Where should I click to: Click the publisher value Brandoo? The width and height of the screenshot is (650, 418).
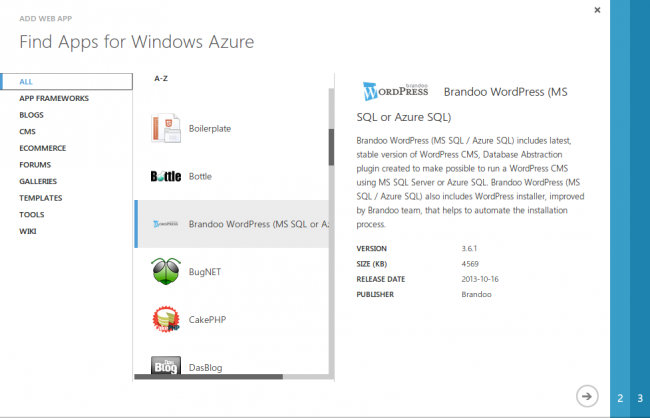point(476,294)
